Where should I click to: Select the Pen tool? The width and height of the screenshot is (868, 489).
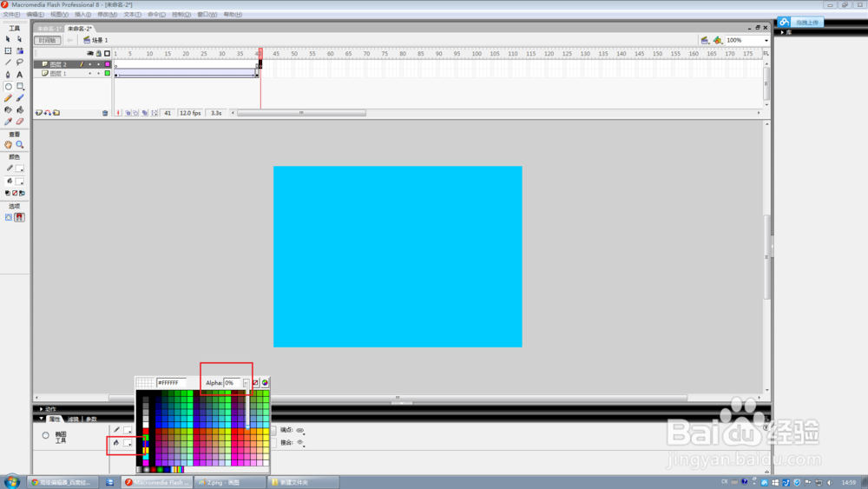coord(8,74)
